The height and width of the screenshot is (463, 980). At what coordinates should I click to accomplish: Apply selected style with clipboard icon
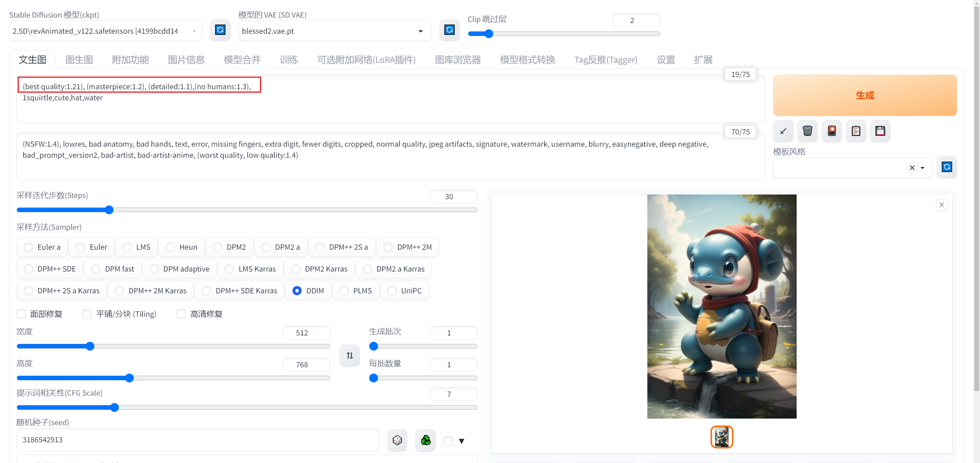click(856, 131)
